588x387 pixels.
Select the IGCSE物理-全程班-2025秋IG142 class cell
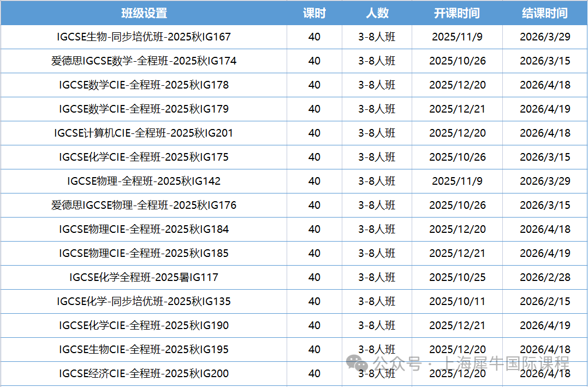coord(144,181)
